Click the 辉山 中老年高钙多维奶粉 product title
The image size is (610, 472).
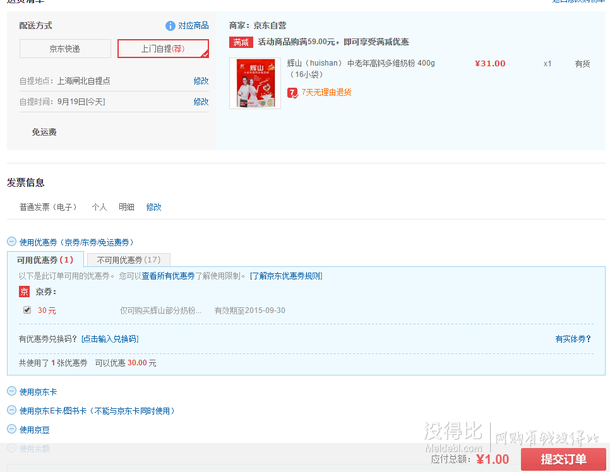361,68
